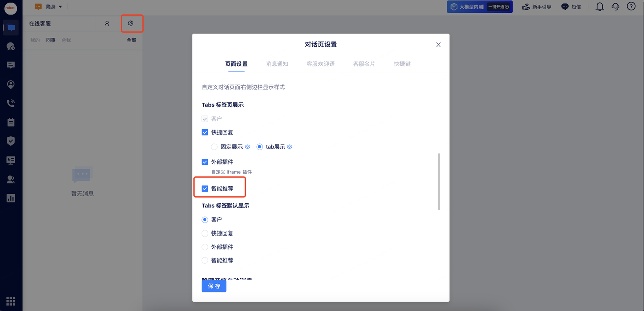Open the clipboard tickets icon in the sidebar
The width and height of the screenshot is (644, 311).
click(x=11, y=122)
